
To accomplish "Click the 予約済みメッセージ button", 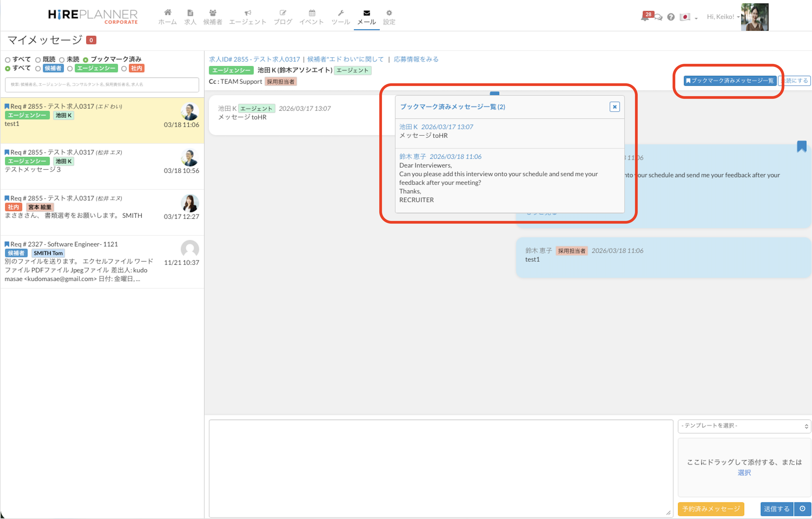I will [710, 508].
